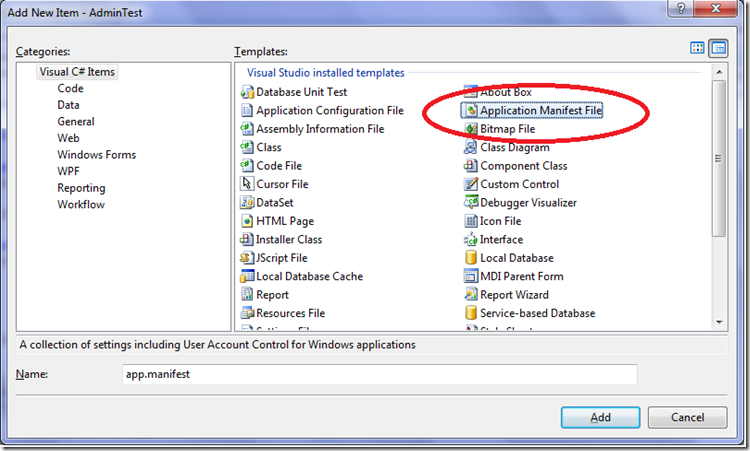
Task: Pick the Class Diagram template icon
Action: pos(471,148)
